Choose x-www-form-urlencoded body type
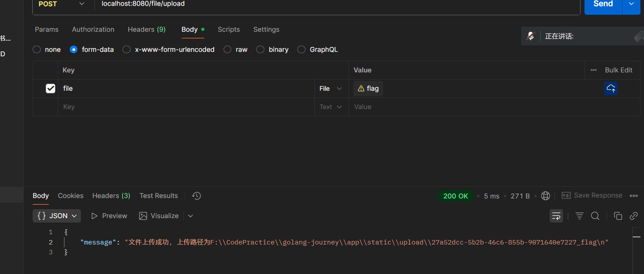This screenshot has height=274, width=644. (x=127, y=50)
